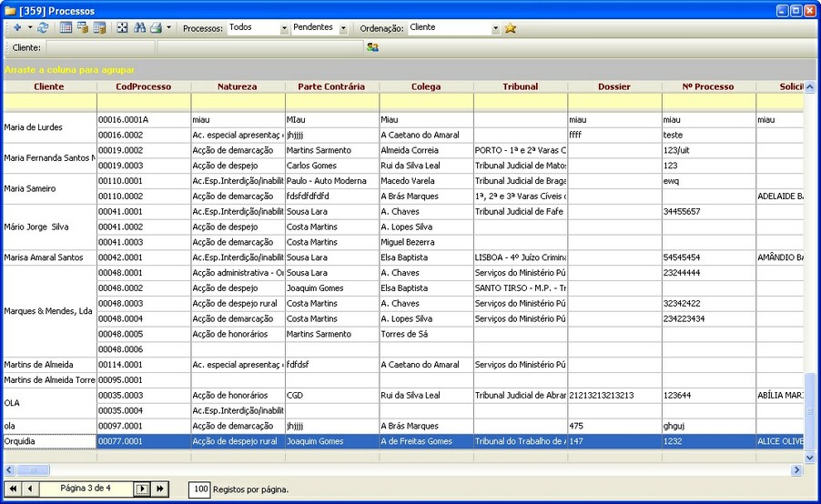This screenshot has height=504, width=821.
Task: Open the arrow beside the add icon
Action: 30,27
